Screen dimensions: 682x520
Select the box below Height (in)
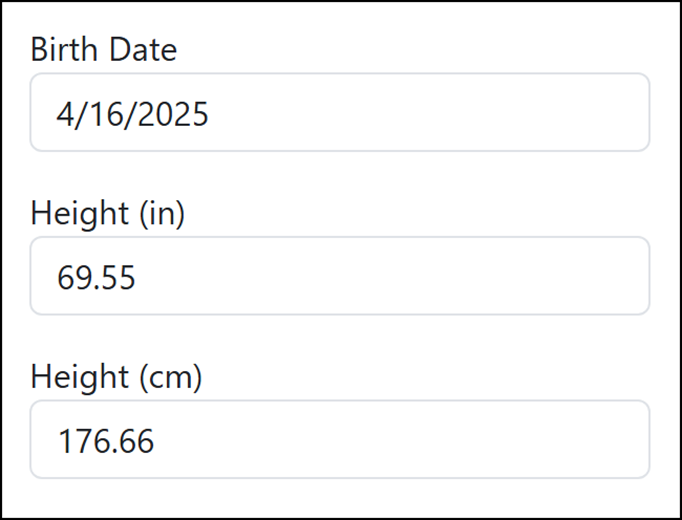(340, 276)
